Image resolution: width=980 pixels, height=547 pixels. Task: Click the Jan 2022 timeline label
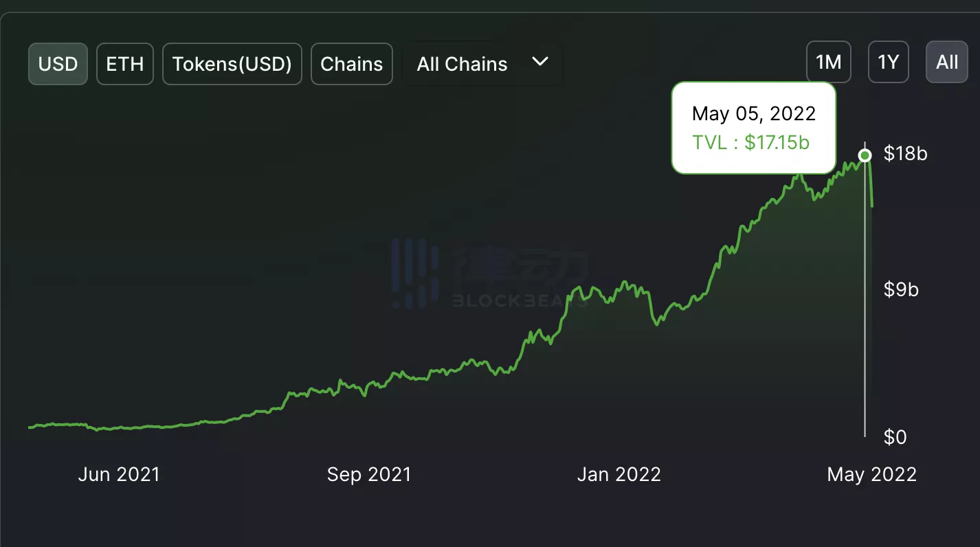(619, 474)
